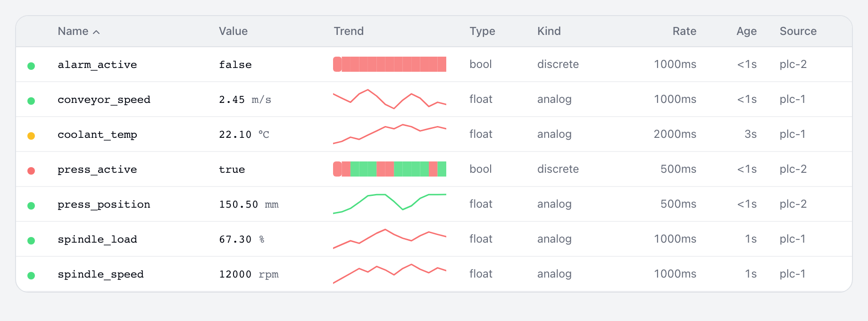Click the Rate column header
The width and height of the screenshot is (868, 321).
point(684,31)
